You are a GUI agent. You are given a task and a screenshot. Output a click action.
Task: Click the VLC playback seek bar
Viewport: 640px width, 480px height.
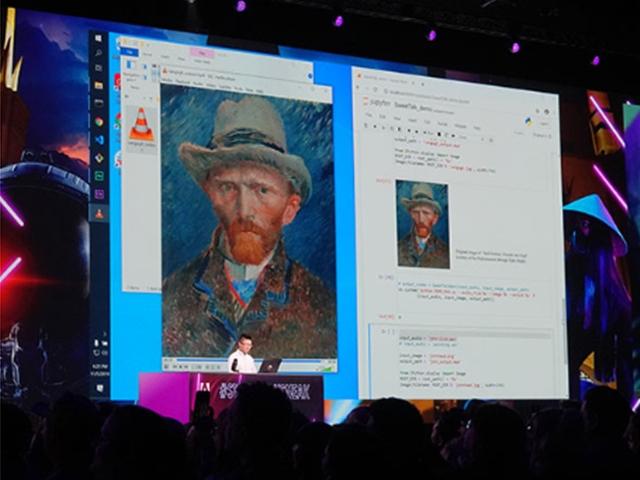[248, 361]
